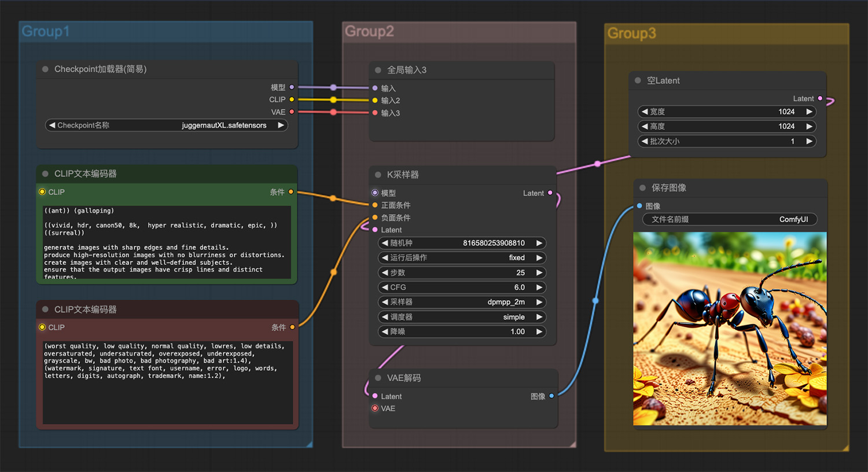Click the 正面条件 input socket on K采样器
The width and height of the screenshot is (868, 472).
pyautogui.click(x=375, y=205)
